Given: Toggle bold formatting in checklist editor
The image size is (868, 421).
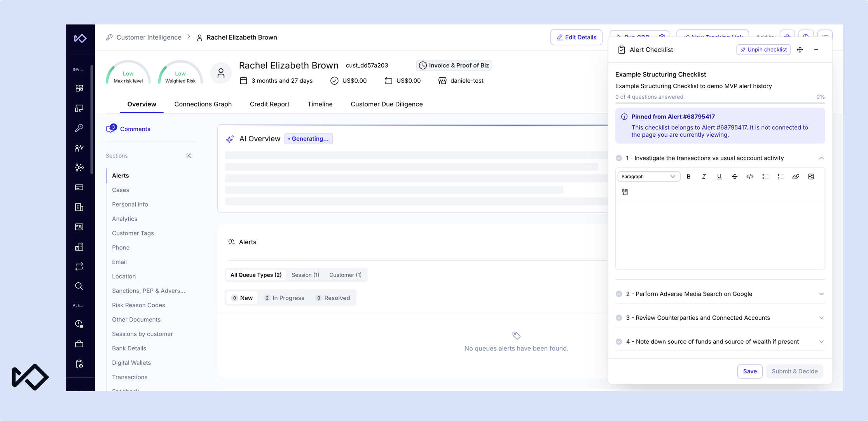Looking at the screenshot, I should [x=689, y=176].
